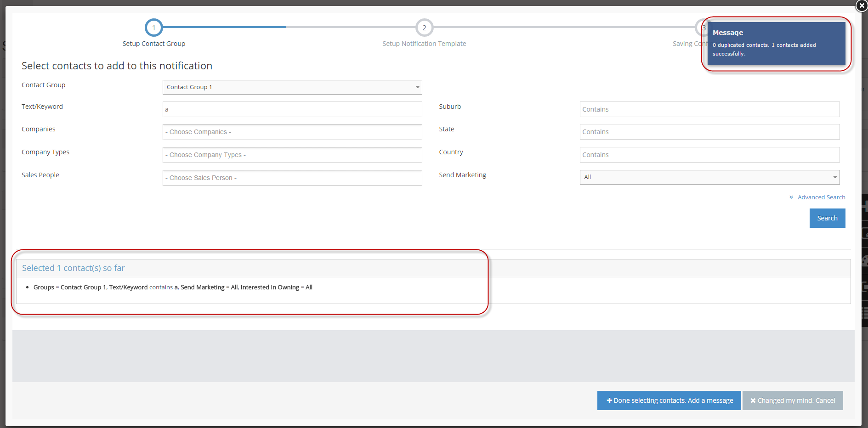
Task: Open the Send Marketing dropdown
Action: click(709, 177)
